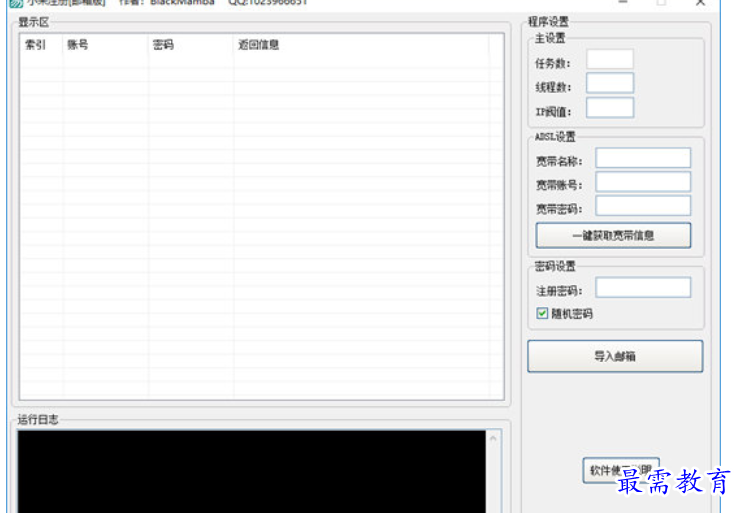The height and width of the screenshot is (513, 739).
Task: Click the 软件使用说明 button
Action: [x=621, y=470]
